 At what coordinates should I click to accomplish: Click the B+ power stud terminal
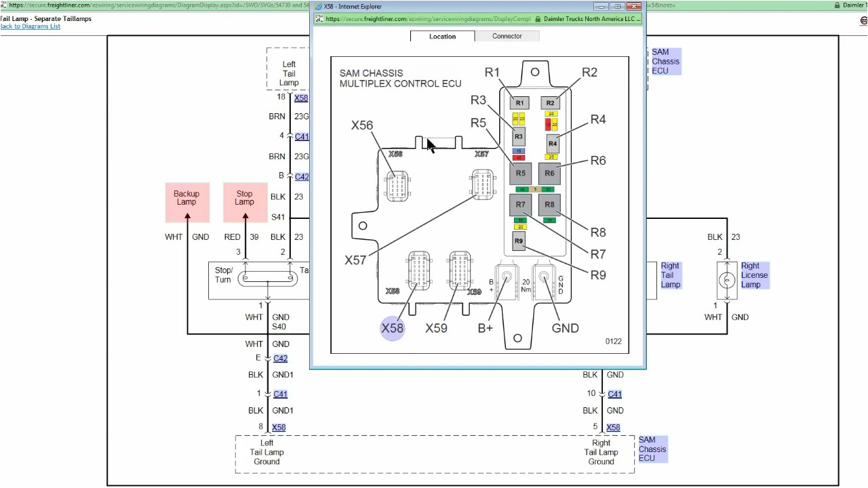click(505, 278)
